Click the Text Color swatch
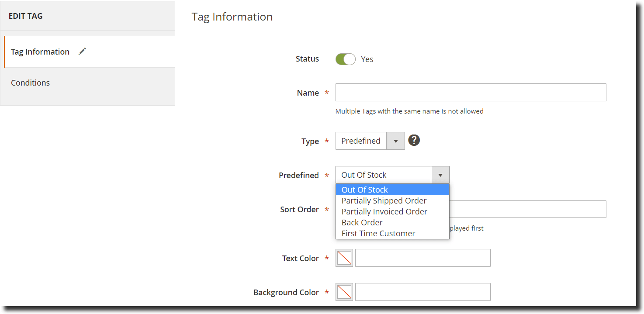Screen dimensions: 644x314 (x=344, y=258)
